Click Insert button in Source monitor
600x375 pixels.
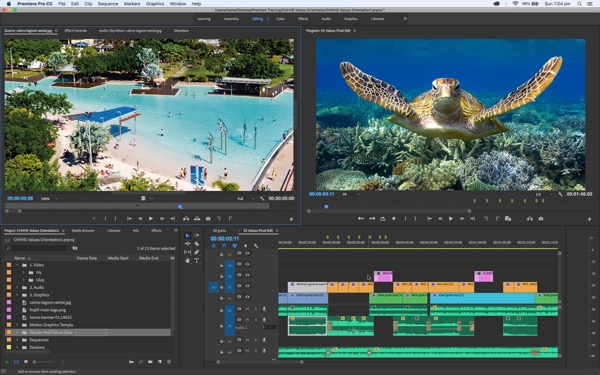click(186, 218)
